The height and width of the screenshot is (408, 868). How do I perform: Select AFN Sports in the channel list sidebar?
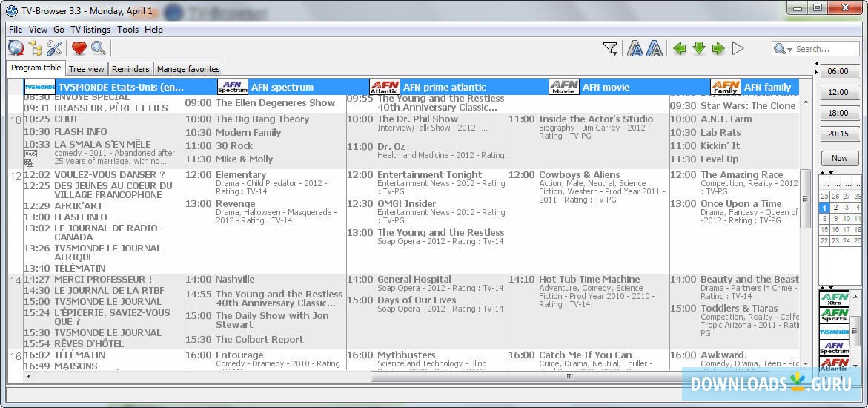tap(834, 315)
